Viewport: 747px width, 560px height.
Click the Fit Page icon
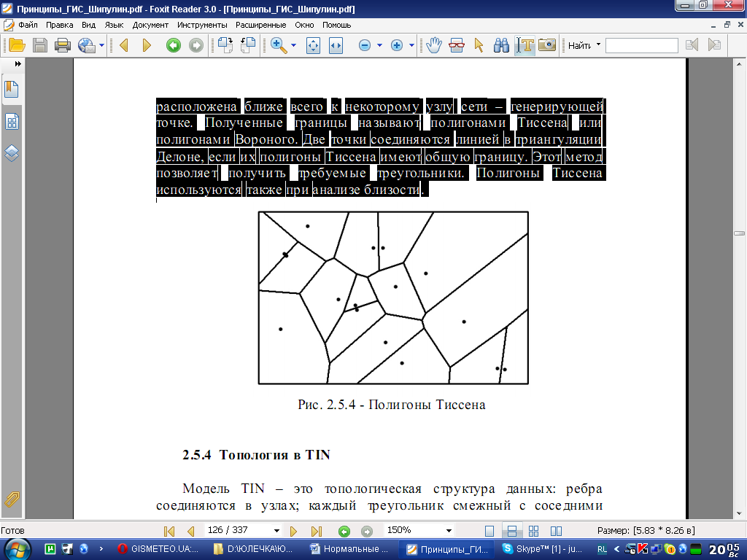pyautogui.click(x=313, y=45)
